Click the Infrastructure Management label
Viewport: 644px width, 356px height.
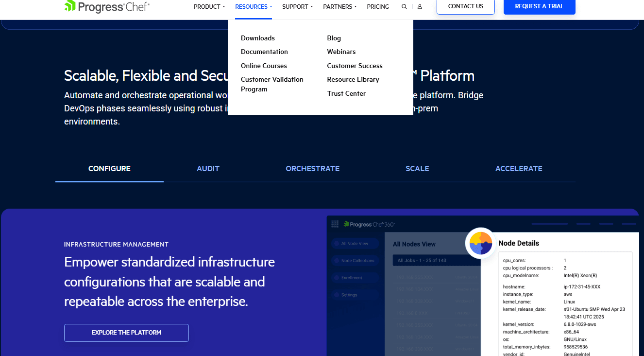(x=116, y=245)
